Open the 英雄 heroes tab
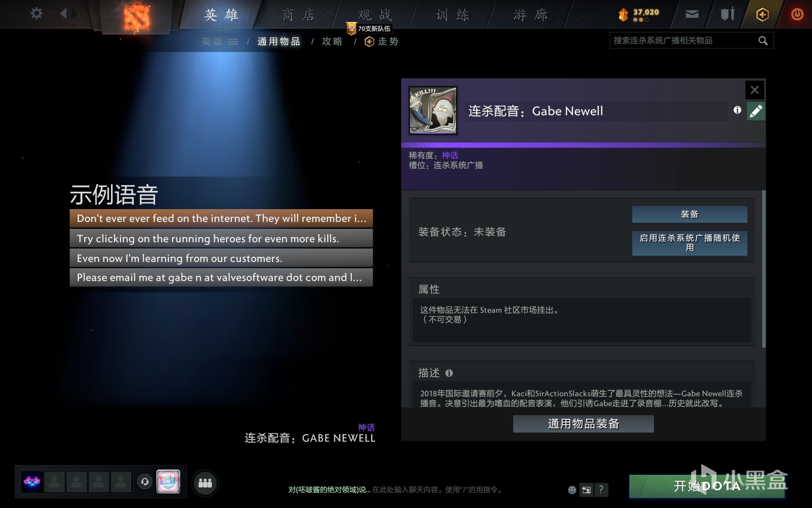 [222, 15]
